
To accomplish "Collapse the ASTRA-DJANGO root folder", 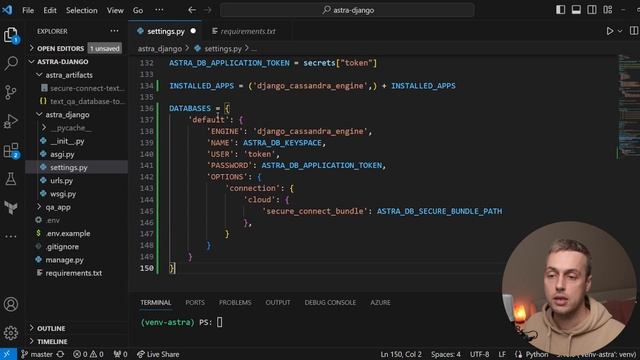I will coord(77,62).
